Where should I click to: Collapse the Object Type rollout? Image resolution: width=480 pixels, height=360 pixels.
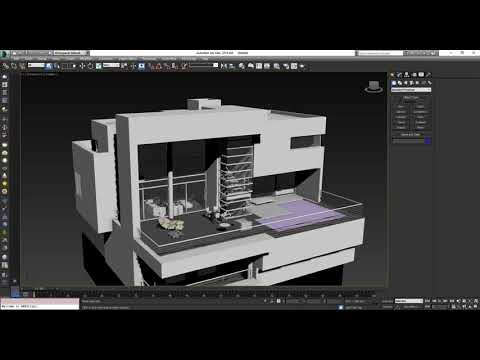click(x=411, y=98)
